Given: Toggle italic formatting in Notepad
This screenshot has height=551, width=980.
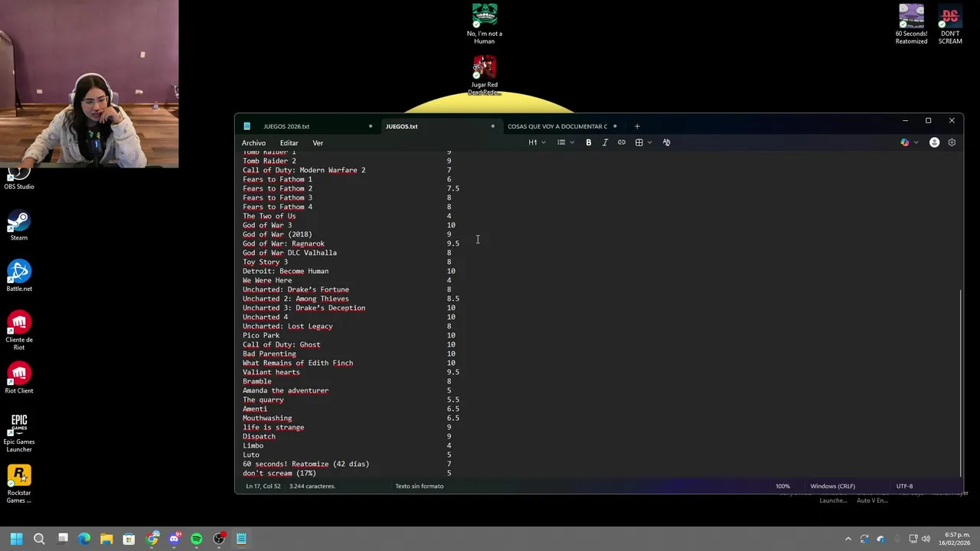Looking at the screenshot, I should (x=605, y=142).
